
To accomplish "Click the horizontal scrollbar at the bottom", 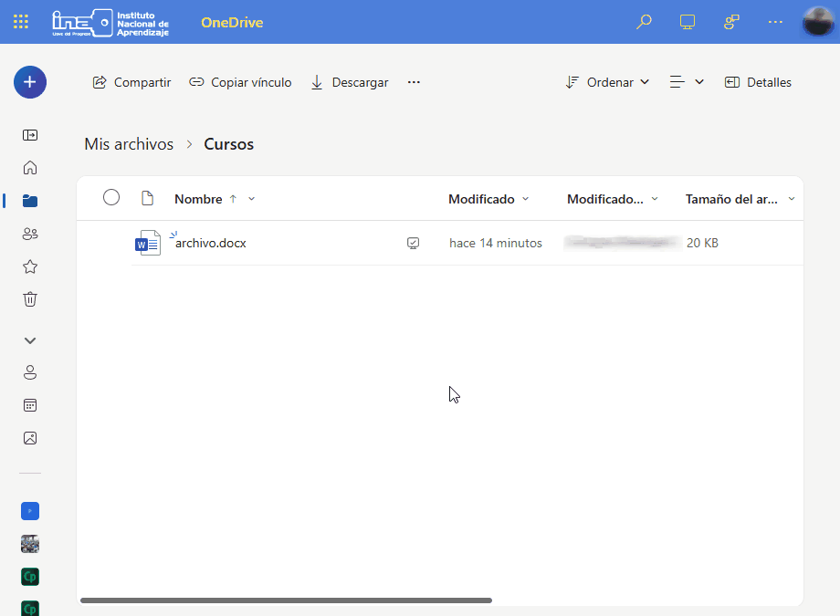I will point(286,600).
